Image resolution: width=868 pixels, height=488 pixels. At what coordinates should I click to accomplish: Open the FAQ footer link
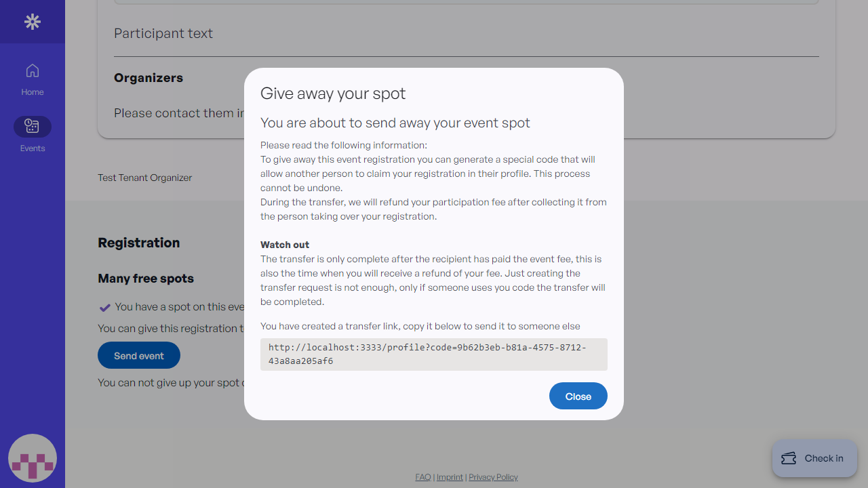tap(422, 477)
